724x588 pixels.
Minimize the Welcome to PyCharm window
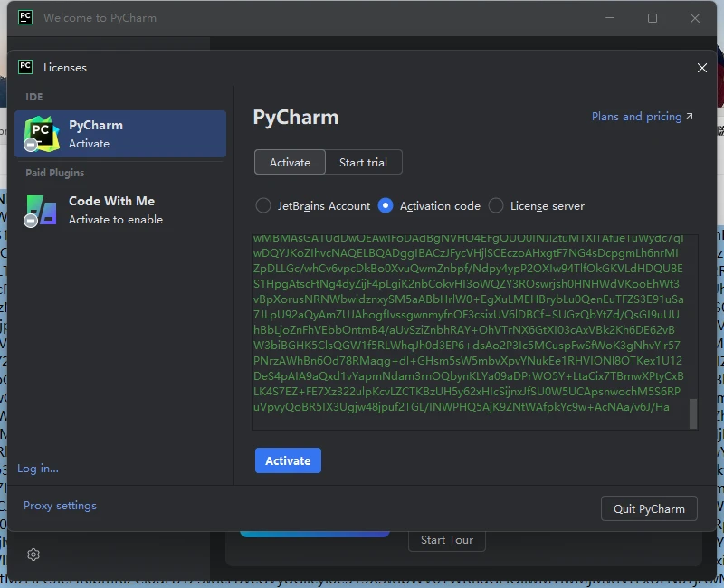(x=610, y=18)
